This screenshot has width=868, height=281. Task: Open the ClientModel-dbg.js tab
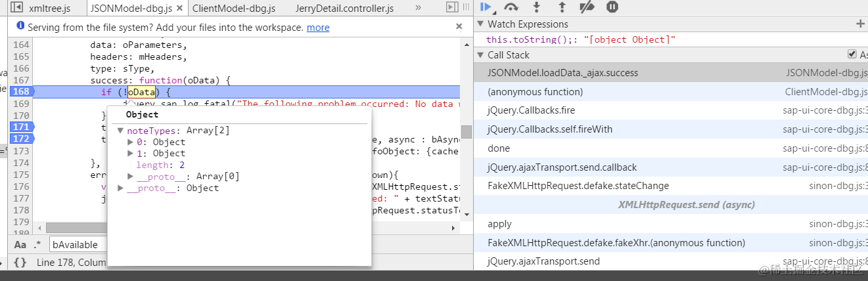(x=234, y=9)
